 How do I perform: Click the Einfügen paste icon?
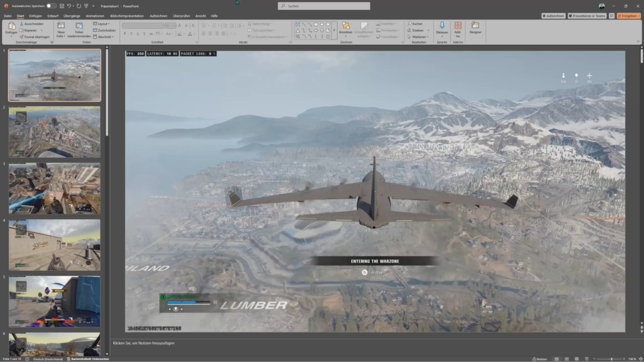[11, 26]
